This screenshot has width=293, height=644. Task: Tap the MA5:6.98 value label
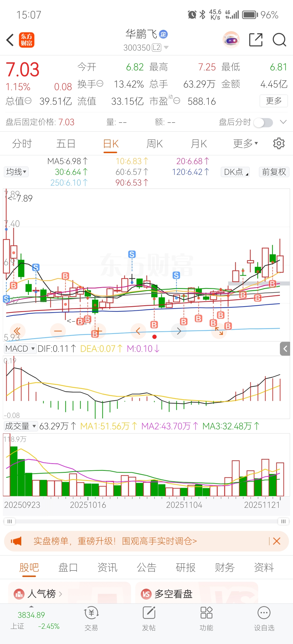pyautogui.click(x=68, y=161)
